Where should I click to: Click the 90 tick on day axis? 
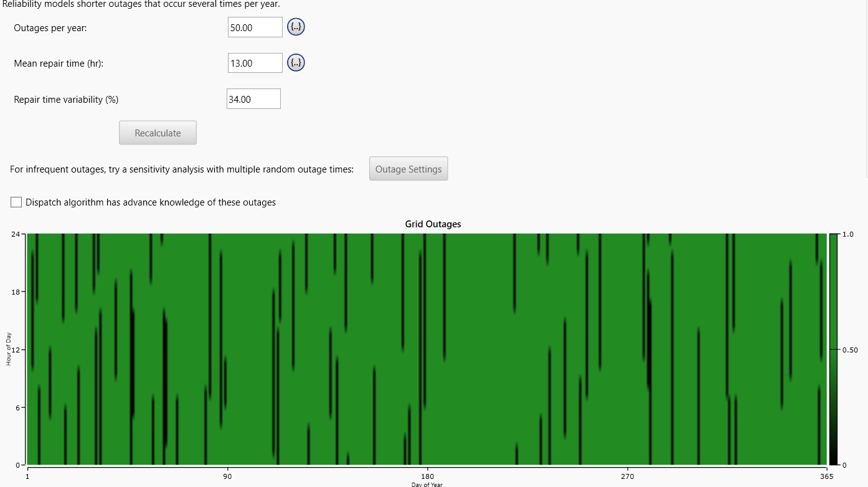coord(227,476)
